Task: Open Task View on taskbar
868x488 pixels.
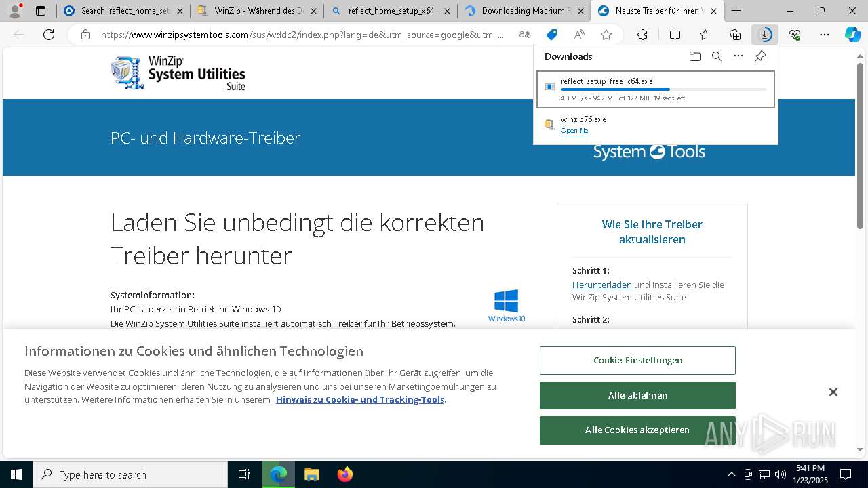Action: pos(244,474)
